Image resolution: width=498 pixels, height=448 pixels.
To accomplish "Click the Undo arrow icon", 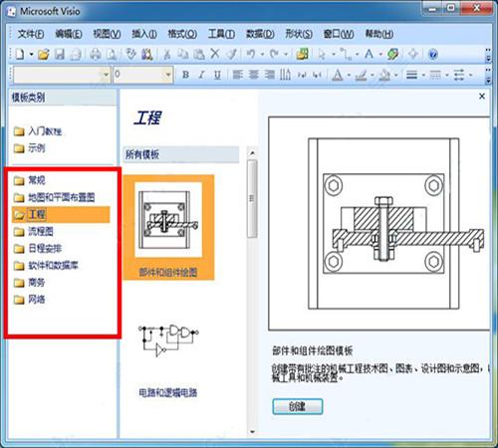I will [252, 54].
